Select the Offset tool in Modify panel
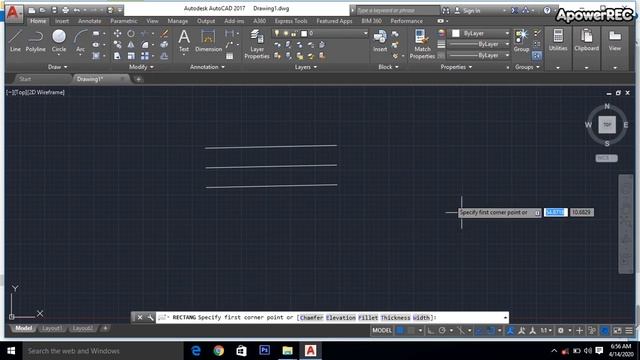This screenshot has width=640, height=360. click(x=164, y=56)
